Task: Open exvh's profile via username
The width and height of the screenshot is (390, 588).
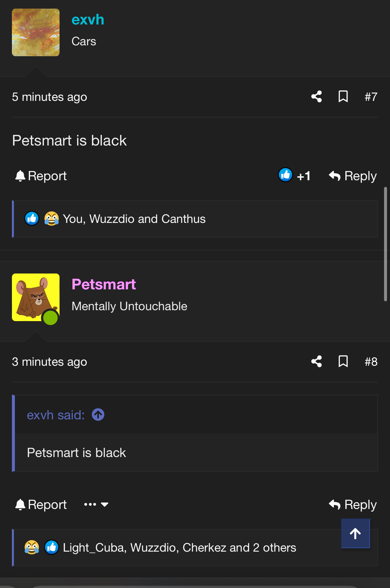Action: [x=88, y=20]
